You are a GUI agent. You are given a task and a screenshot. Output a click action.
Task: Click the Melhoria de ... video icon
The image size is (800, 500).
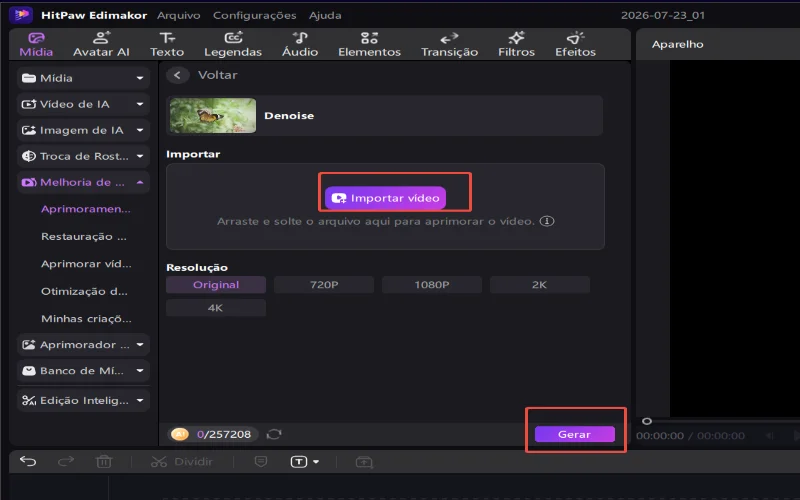pyautogui.click(x=29, y=182)
